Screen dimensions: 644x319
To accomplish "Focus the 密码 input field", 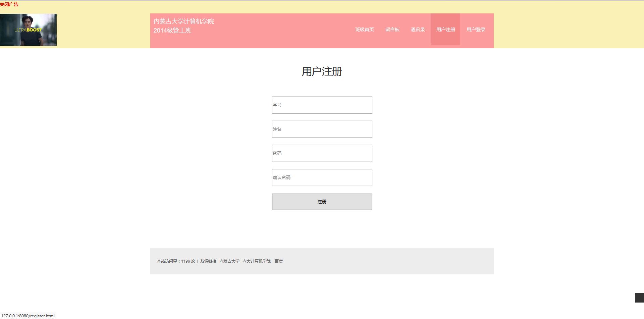I will (x=322, y=153).
